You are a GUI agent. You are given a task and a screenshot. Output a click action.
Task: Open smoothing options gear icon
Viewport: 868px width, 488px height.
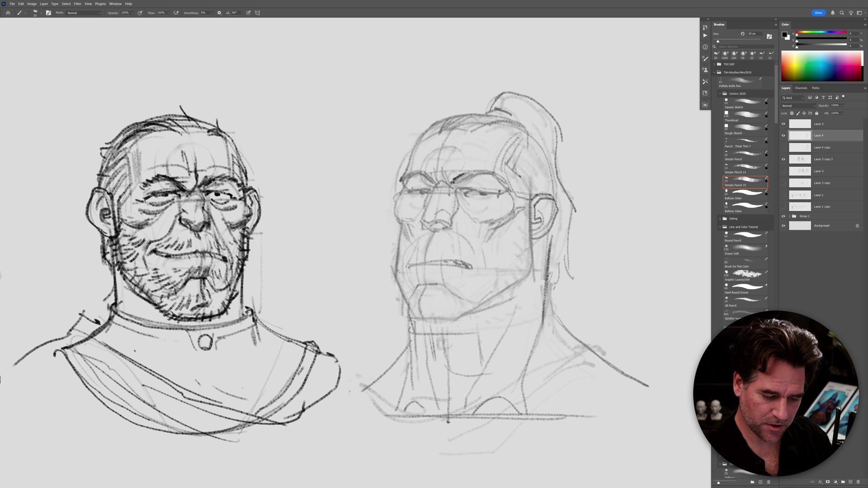click(x=219, y=13)
